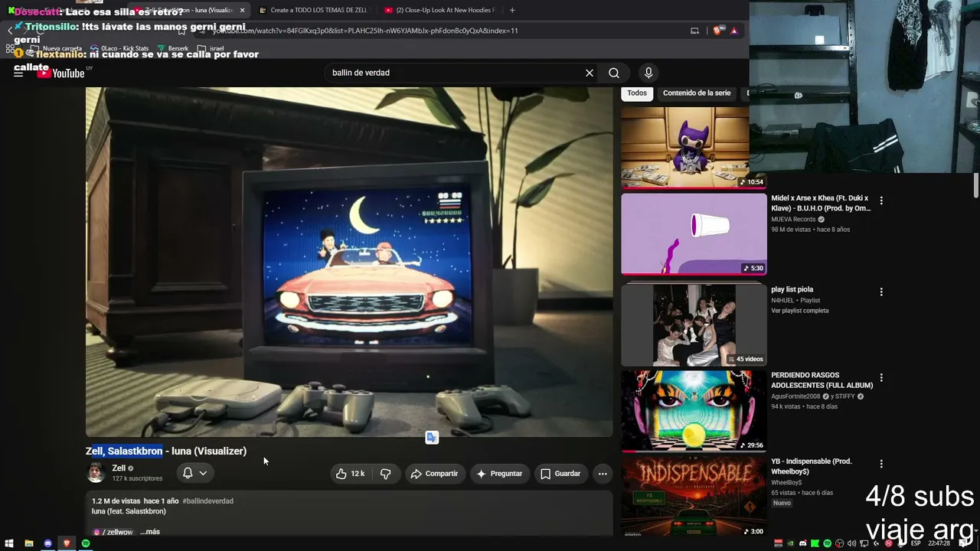Click the translate icon below the player
The height and width of the screenshot is (551, 980).
(x=433, y=438)
